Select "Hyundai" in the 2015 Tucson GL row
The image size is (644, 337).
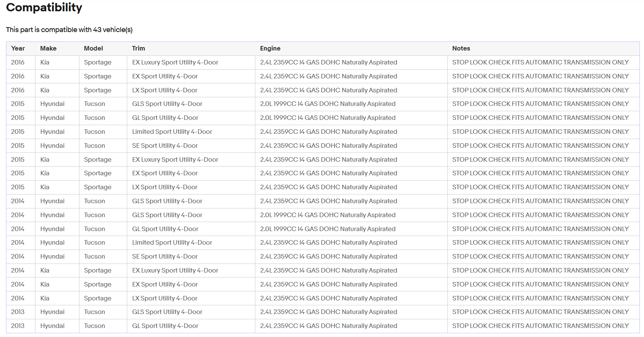click(x=52, y=118)
